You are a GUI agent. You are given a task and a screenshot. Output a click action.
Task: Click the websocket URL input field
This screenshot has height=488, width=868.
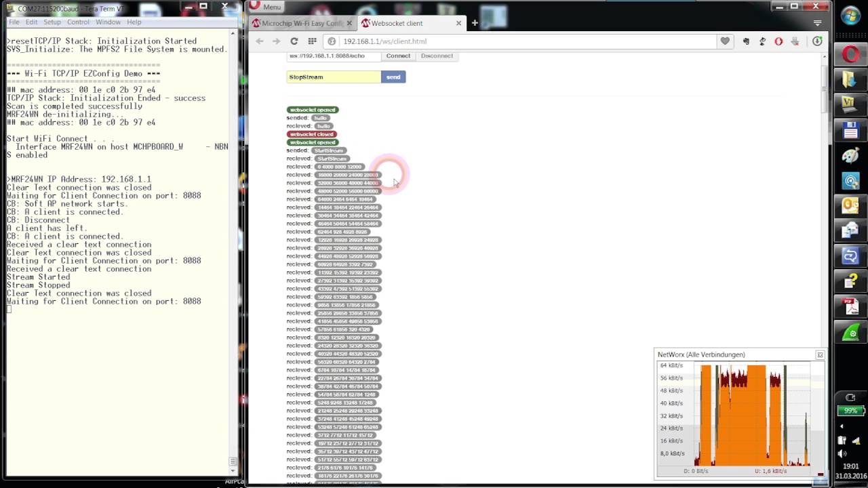(x=332, y=56)
